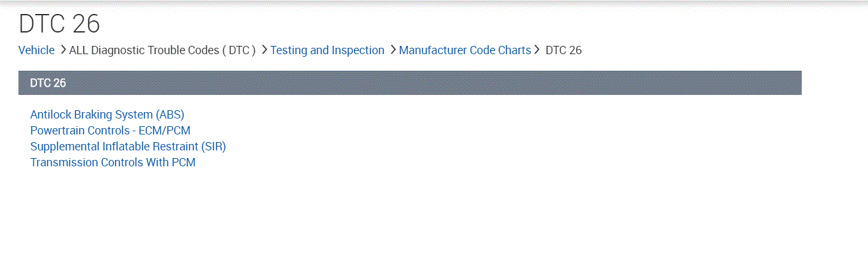Image resolution: width=868 pixels, height=253 pixels.
Task: Click the chevron before the DTC 26 breadcrumb
Action: point(537,50)
